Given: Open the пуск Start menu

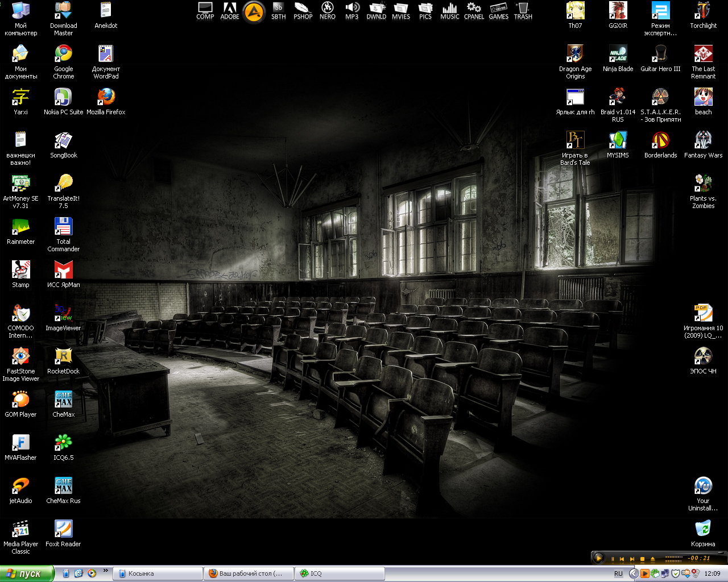Looking at the screenshot, I should tap(27, 574).
